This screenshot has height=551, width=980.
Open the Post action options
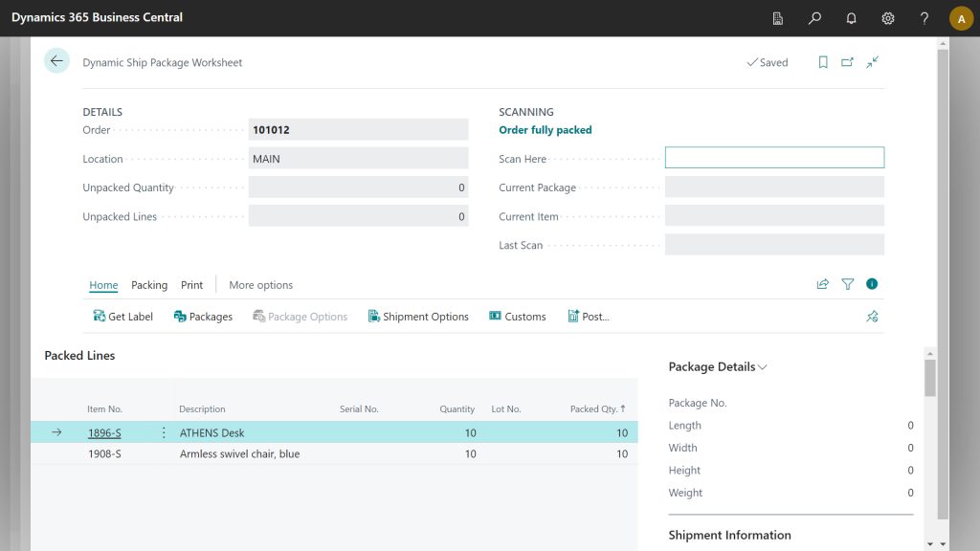click(x=590, y=316)
